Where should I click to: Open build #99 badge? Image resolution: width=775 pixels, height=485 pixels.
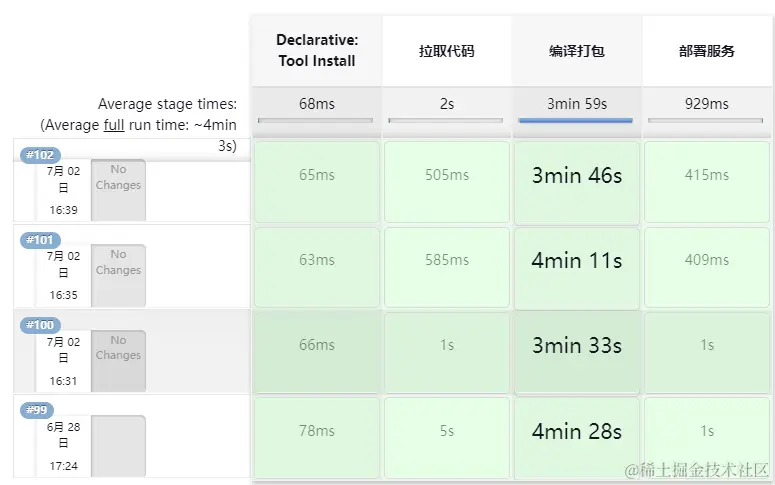(37, 410)
